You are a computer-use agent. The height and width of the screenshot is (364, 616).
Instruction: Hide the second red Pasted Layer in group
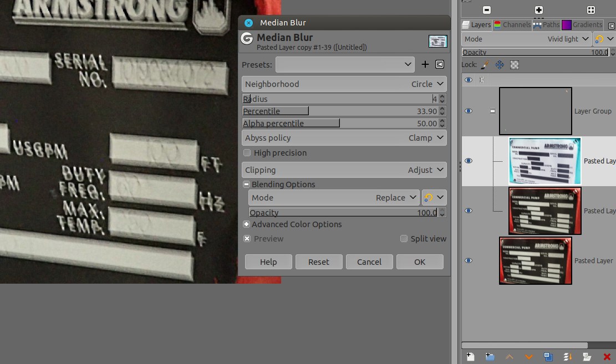tap(469, 211)
